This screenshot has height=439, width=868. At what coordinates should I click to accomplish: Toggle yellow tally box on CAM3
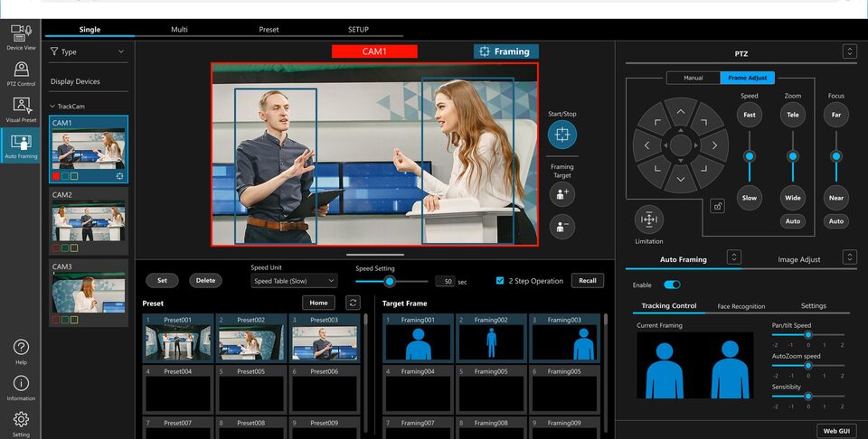tap(74, 320)
